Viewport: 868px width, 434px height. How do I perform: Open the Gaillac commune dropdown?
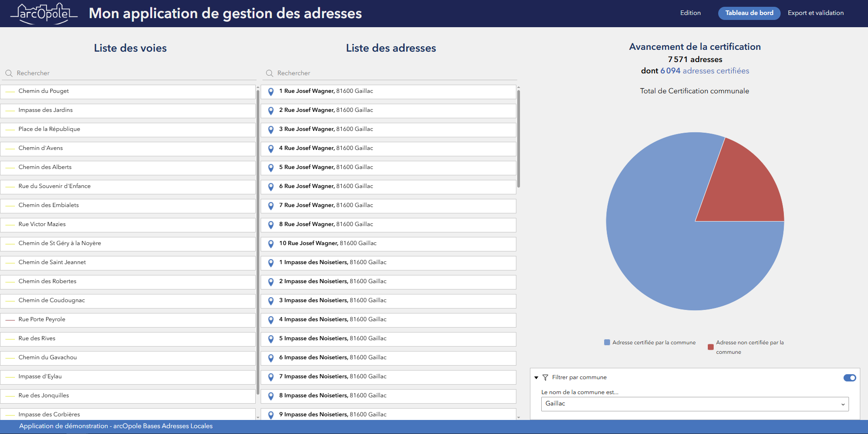pos(695,404)
